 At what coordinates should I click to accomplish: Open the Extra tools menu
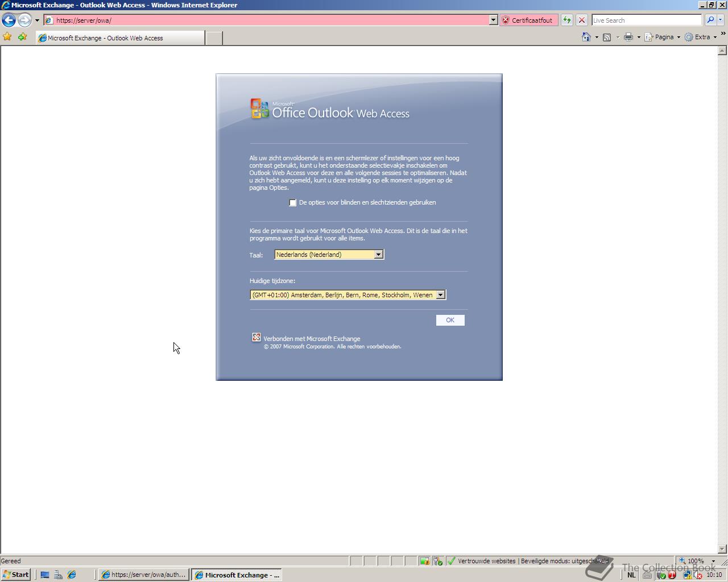pyautogui.click(x=700, y=37)
